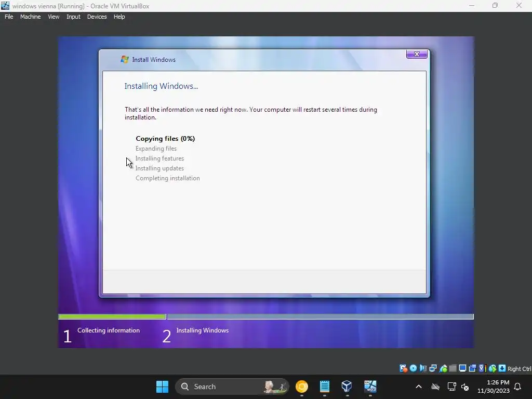Minimize the VirtualBox window
The height and width of the screenshot is (399, 532).
(472, 6)
